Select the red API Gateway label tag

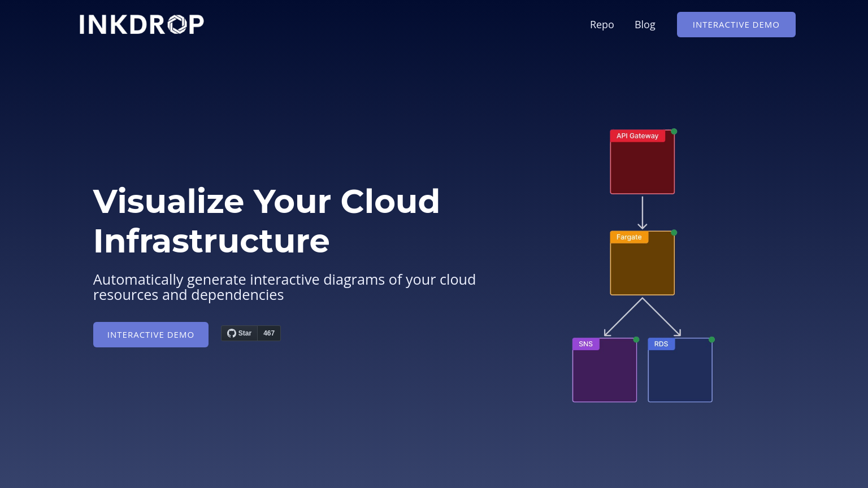pos(637,136)
